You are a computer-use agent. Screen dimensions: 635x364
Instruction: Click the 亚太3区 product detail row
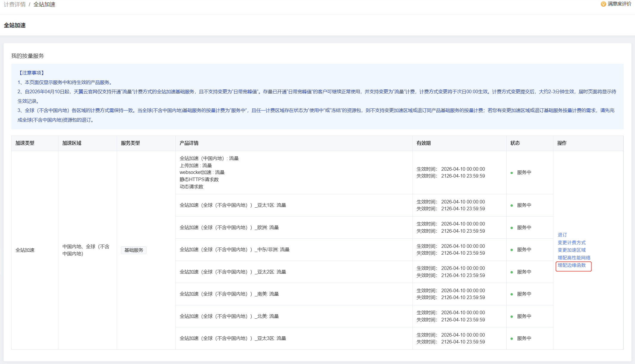click(x=233, y=338)
